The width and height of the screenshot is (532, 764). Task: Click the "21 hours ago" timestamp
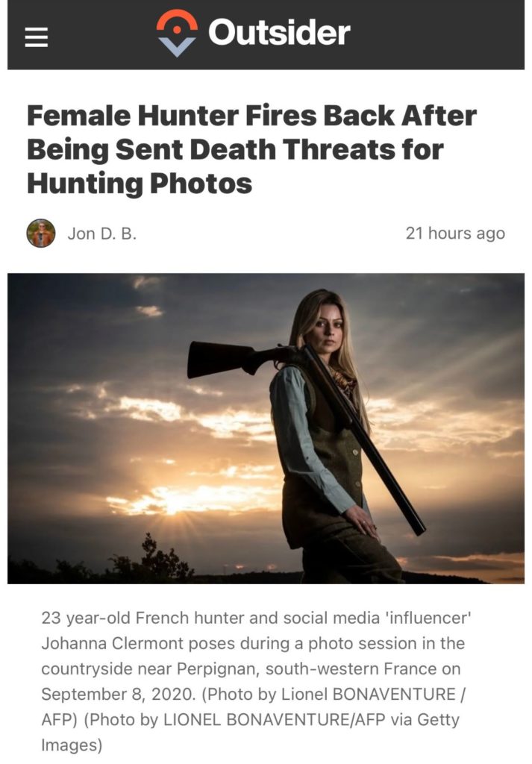click(455, 234)
